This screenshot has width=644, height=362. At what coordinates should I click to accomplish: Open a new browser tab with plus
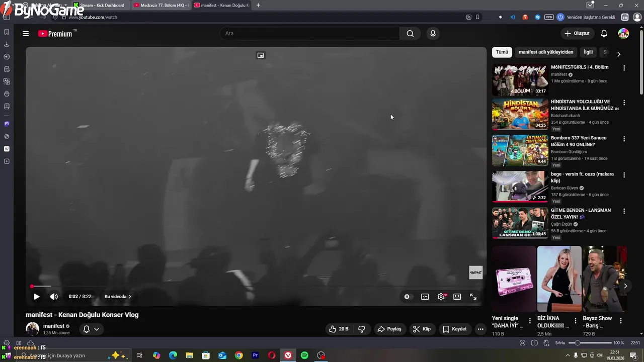[258, 6]
